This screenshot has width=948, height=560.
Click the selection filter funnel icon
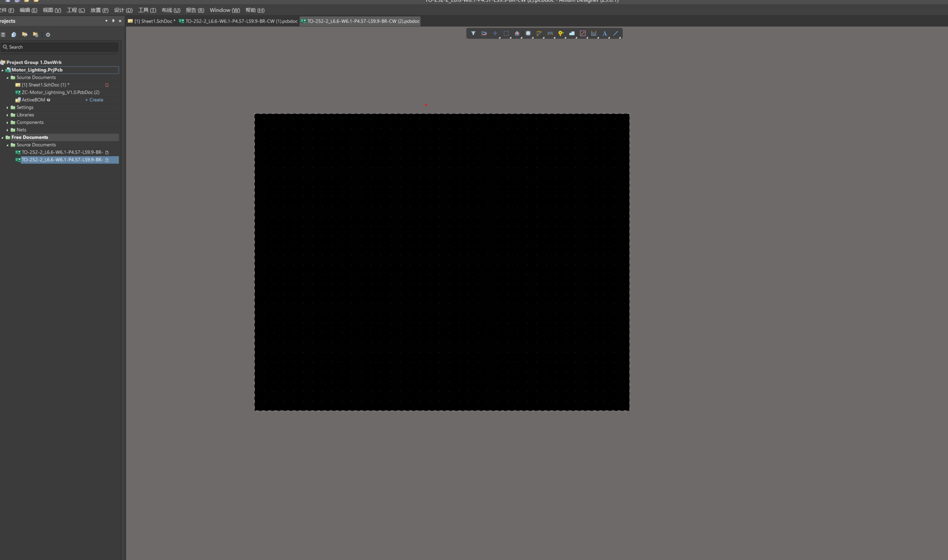(473, 33)
